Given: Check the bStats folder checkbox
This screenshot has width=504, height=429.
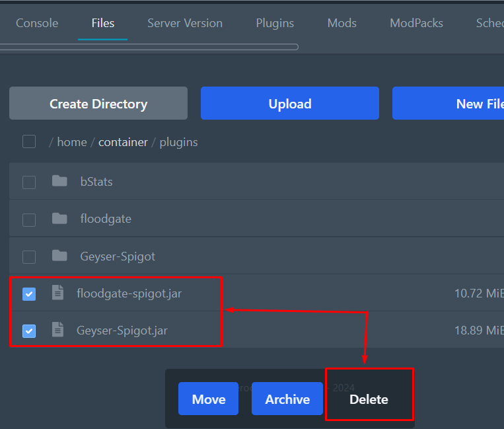Looking at the screenshot, I should click(x=29, y=182).
